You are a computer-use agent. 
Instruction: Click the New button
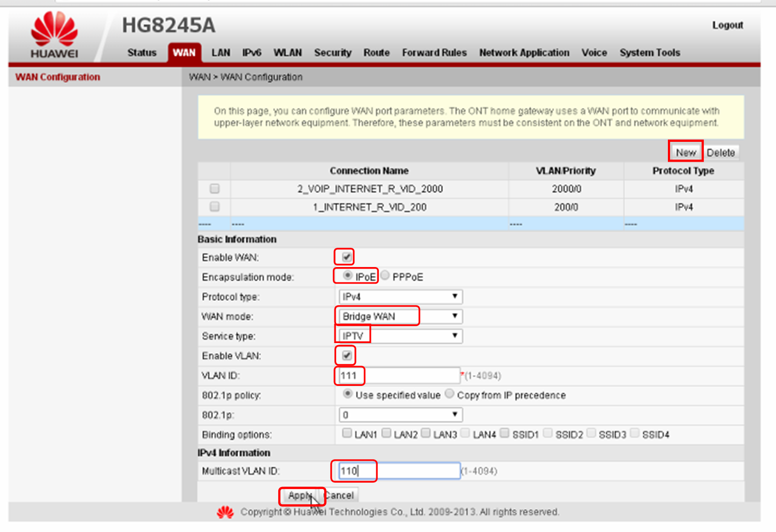pyautogui.click(x=686, y=153)
